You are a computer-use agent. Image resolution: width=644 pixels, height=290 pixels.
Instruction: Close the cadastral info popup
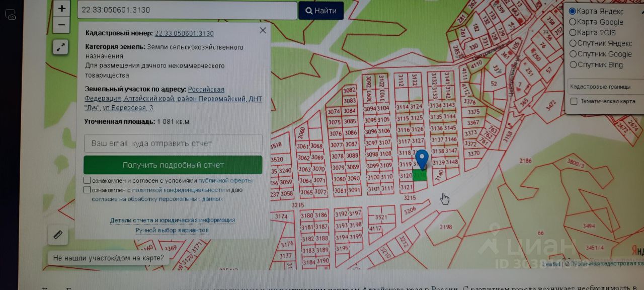point(263,30)
